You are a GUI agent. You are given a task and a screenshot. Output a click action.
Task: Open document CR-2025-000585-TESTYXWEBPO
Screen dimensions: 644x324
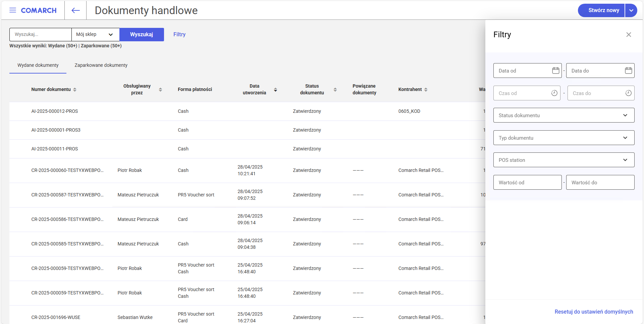[x=67, y=244]
